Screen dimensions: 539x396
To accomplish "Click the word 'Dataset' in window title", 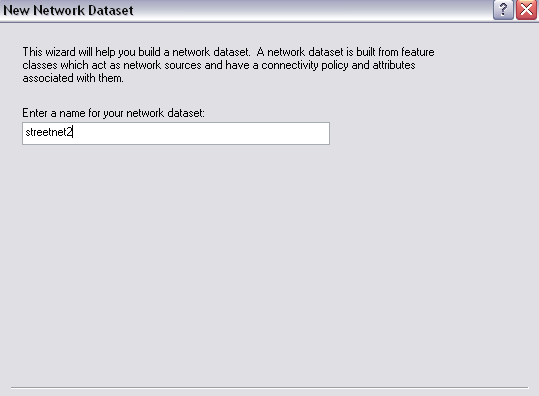I will coord(111,10).
